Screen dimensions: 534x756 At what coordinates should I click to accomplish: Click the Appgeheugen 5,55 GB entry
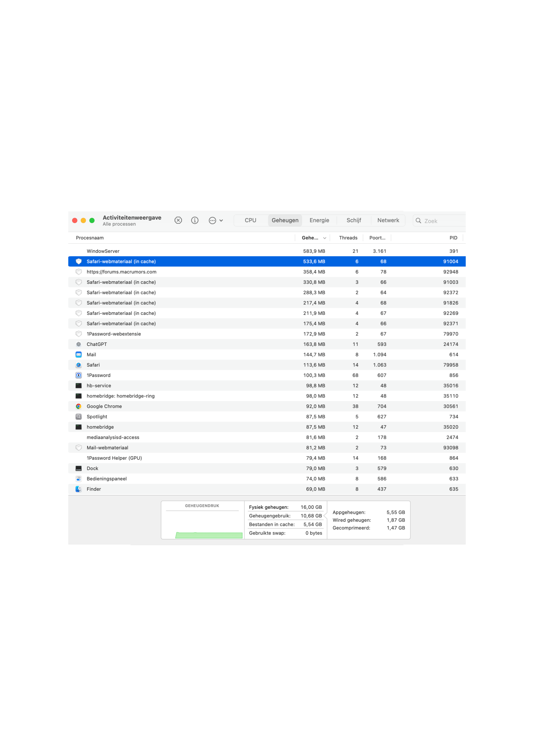(x=369, y=513)
